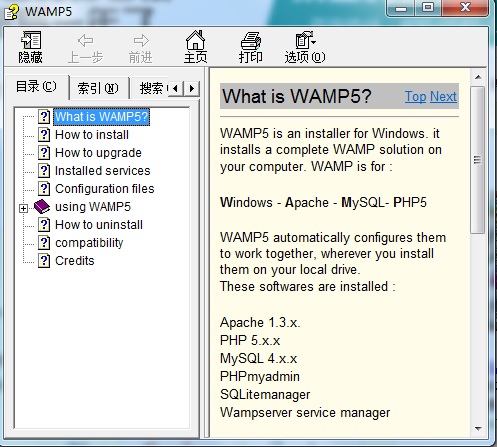Click the What is WAMP5? page heading
The image size is (497, 447).
297,96
